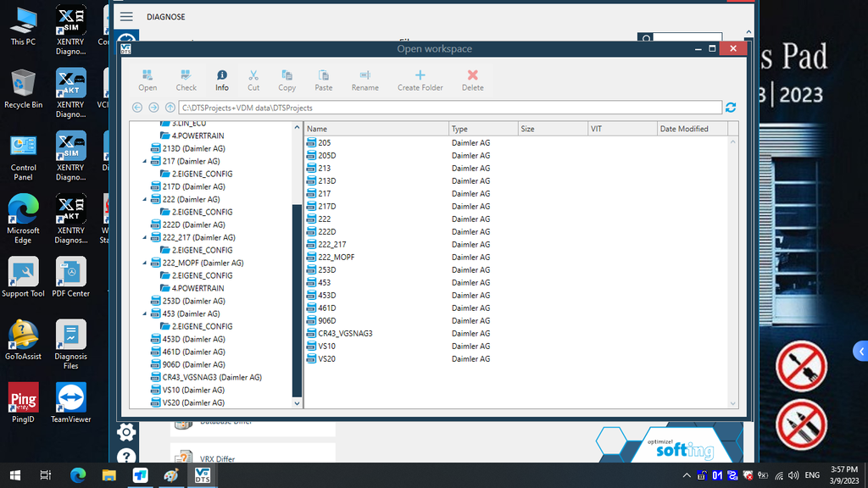
Task: Click the help question mark icon
Action: 126,457
